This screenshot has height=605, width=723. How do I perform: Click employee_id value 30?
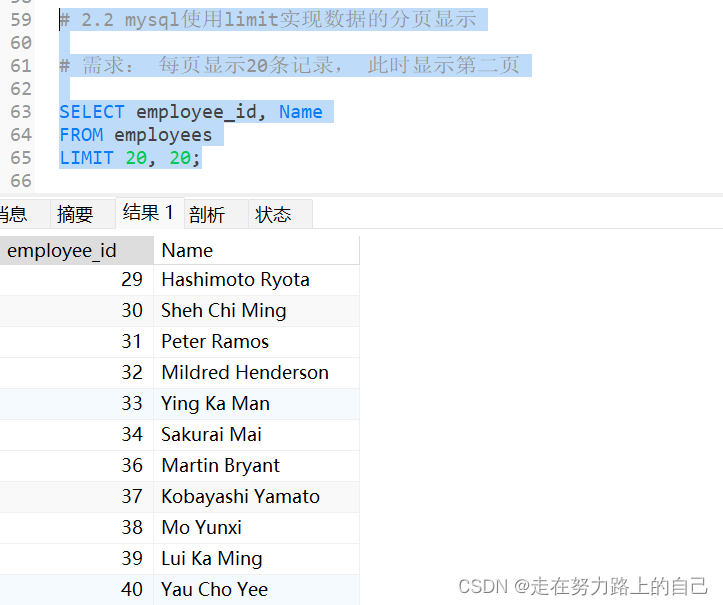point(77,311)
